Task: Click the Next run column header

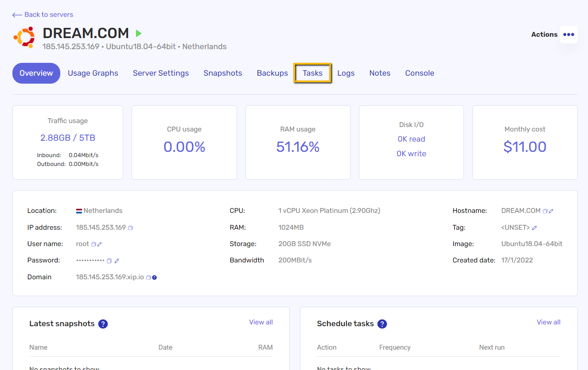Action: (x=492, y=347)
